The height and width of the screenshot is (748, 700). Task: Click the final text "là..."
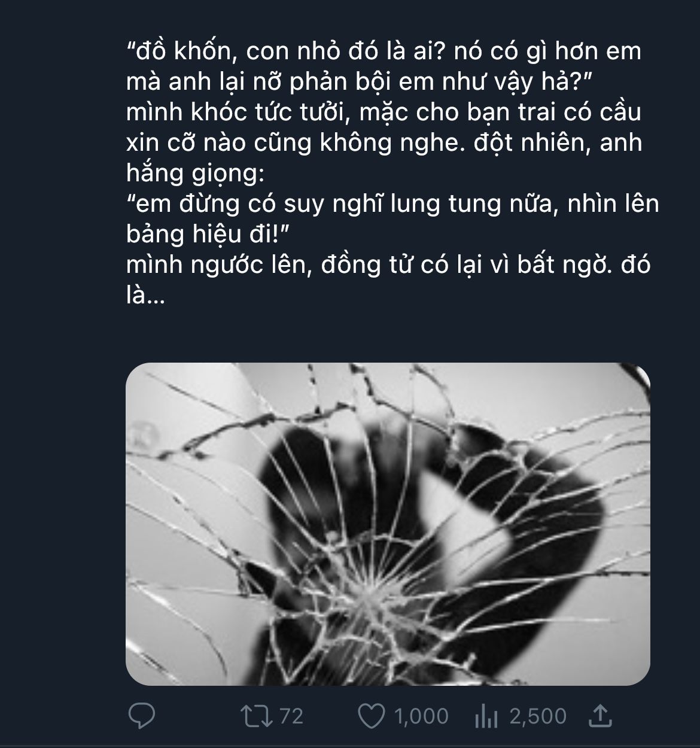click(x=145, y=296)
